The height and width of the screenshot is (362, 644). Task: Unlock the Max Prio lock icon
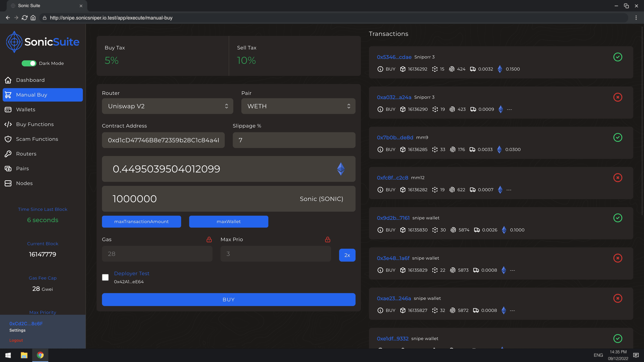328,240
